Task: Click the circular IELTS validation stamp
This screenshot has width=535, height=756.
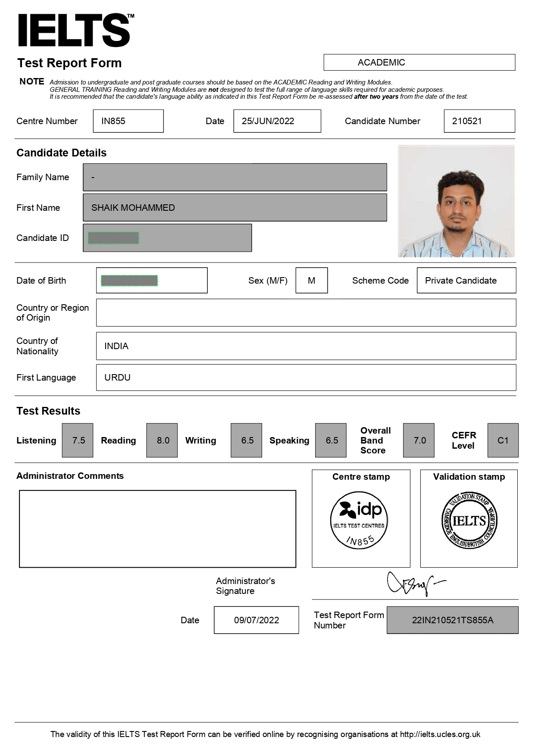Action: click(x=469, y=520)
